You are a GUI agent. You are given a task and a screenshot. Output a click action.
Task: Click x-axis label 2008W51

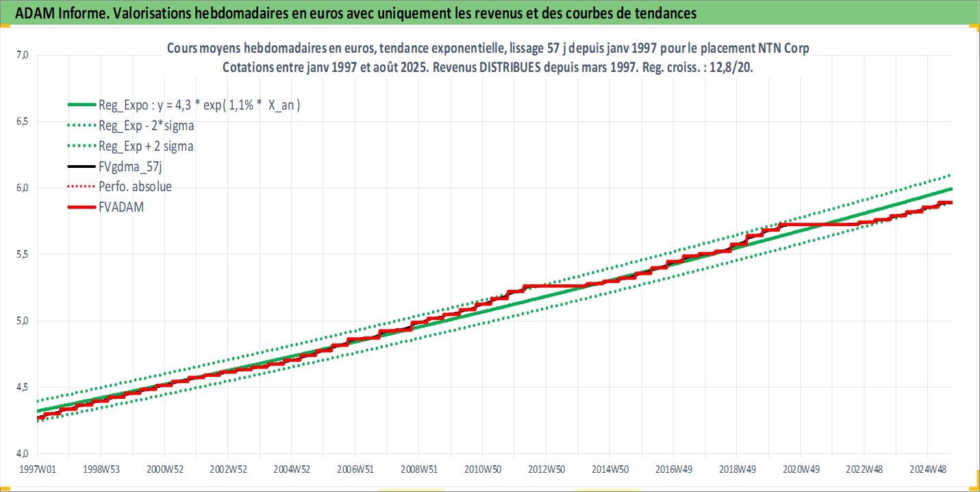418,469
